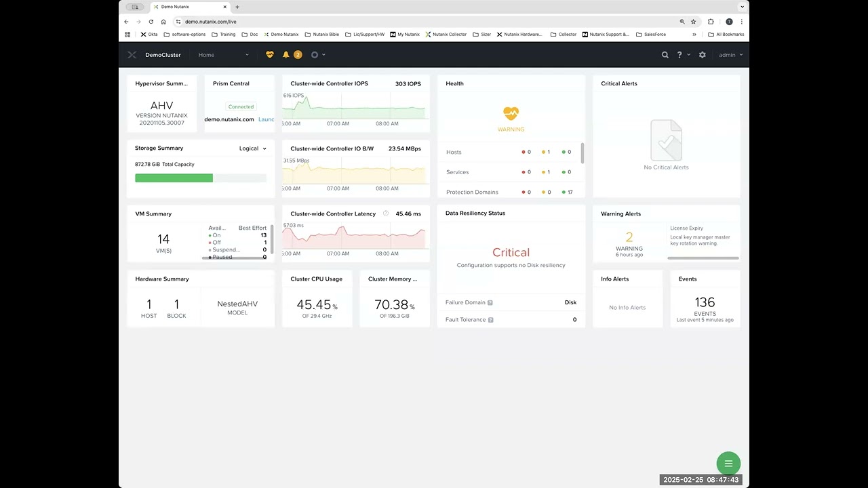The image size is (868, 488).
Task: Open the tasks circle icon
Action: coord(315,55)
